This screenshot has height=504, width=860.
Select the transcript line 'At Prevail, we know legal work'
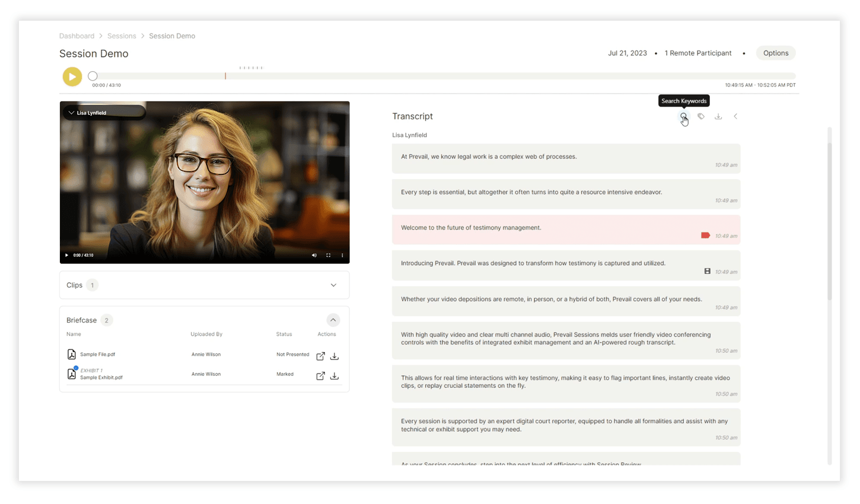click(x=566, y=158)
